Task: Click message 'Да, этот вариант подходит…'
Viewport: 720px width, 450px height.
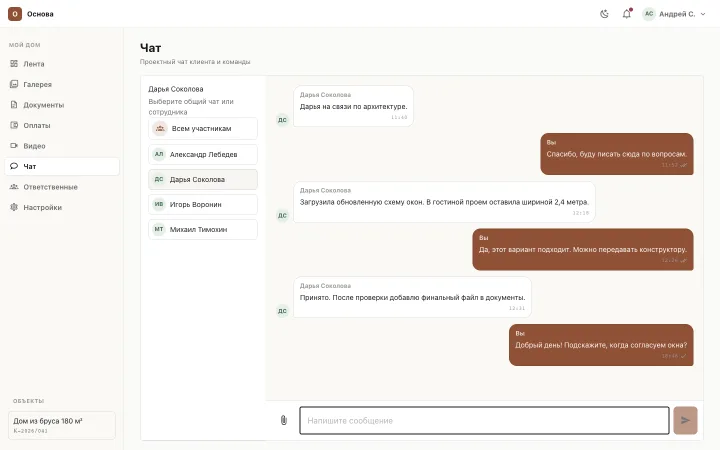Action: [583, 249]
